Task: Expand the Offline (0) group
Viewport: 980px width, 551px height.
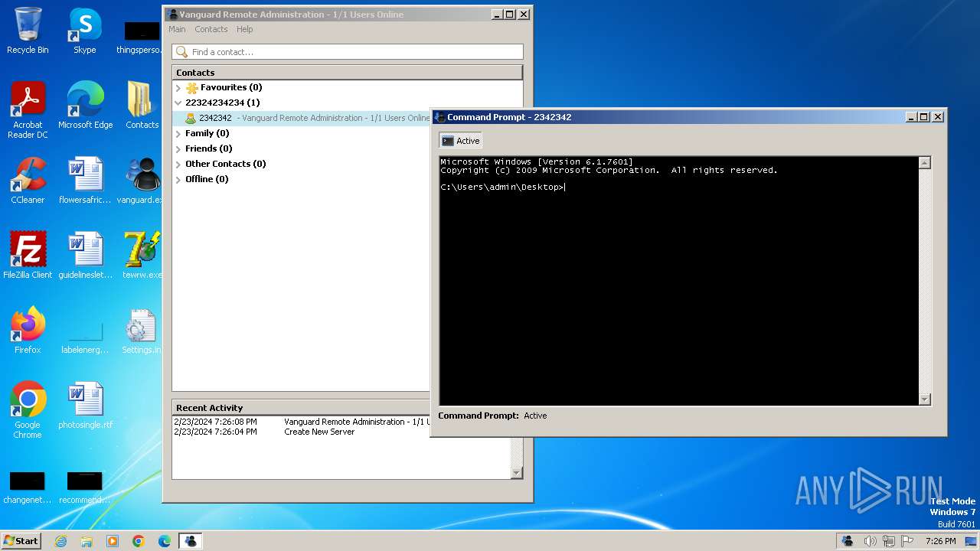Action: [178, 180]
